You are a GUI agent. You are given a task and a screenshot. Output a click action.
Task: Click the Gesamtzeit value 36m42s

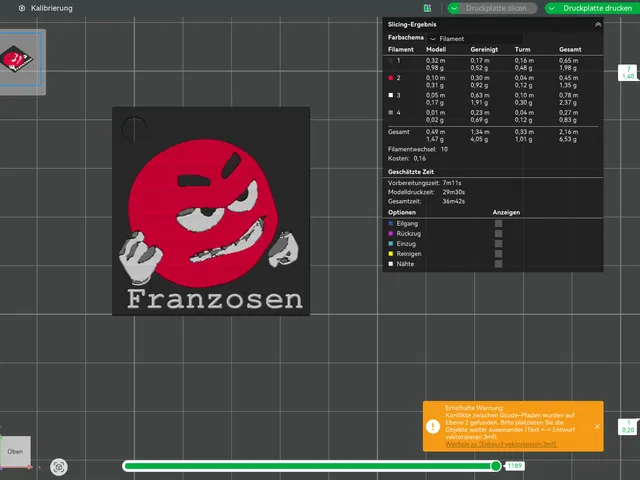point(453,201)
